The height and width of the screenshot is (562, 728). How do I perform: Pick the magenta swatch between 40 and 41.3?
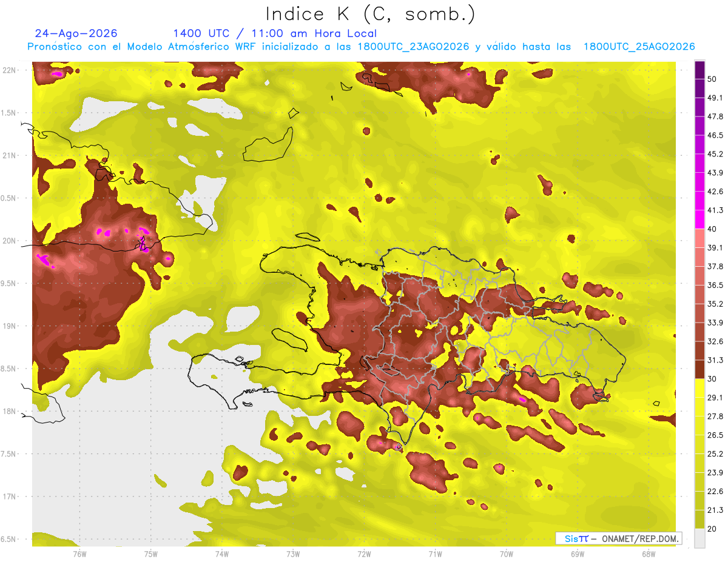coord(699,219)
